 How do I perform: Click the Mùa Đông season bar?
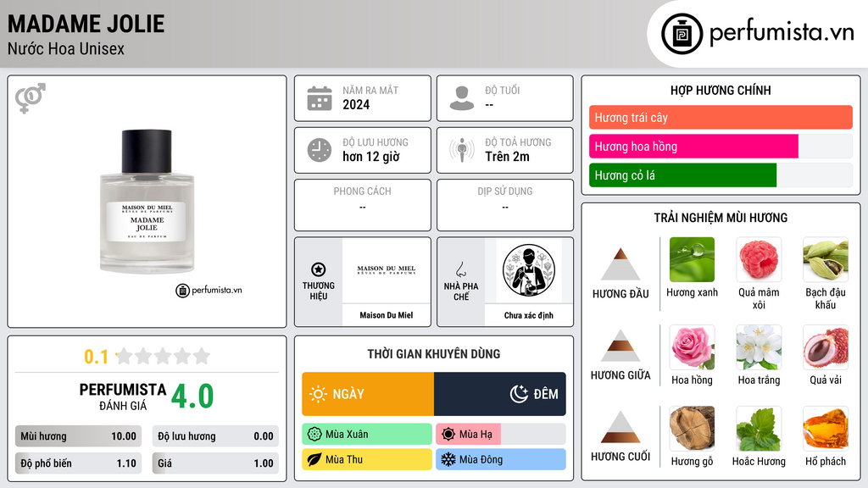(501, 460)
